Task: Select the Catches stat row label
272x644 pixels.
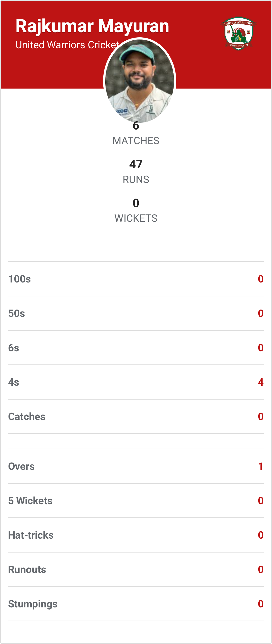Action: click(x=27, y=417)
